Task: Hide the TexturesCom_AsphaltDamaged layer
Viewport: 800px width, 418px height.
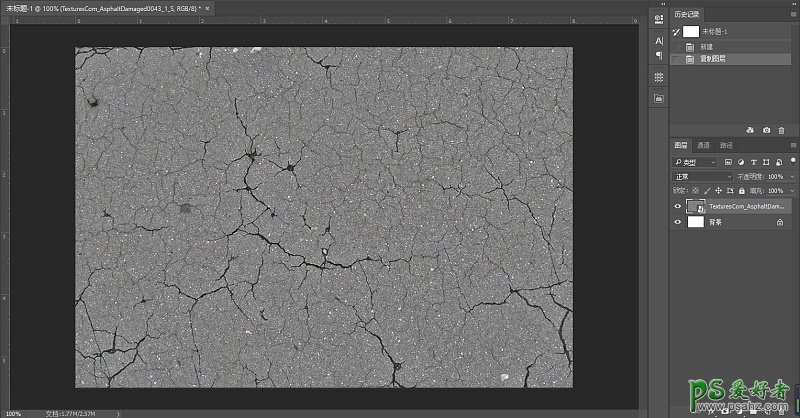Action: pyautogui.click(x=677, y=206)
